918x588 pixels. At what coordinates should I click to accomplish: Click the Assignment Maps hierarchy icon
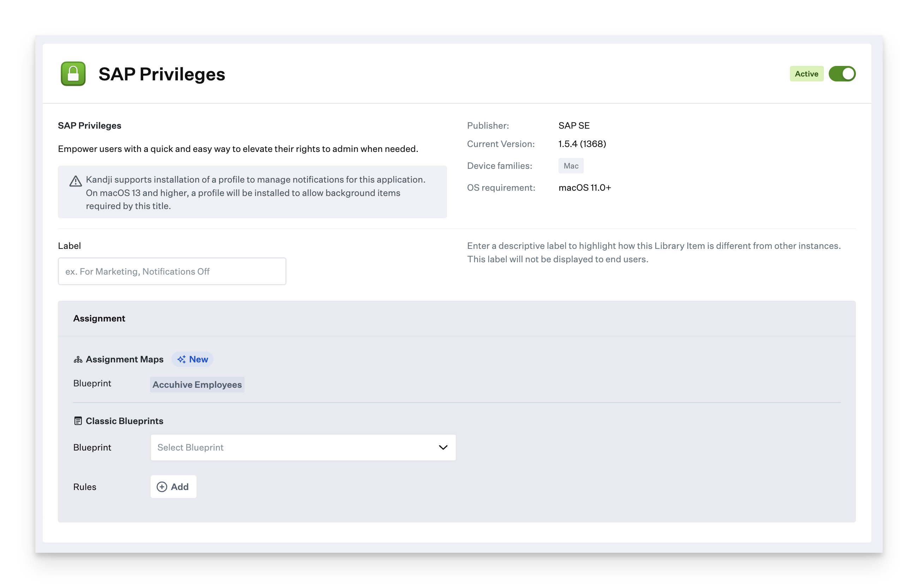[78, 359]
